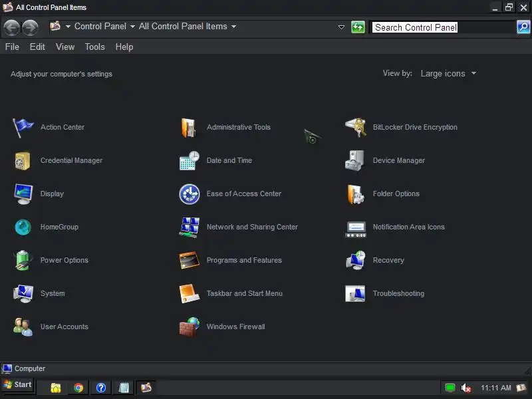Open the Edit menu
This screenshot has height=399, width=532.
click(x=37, y=47)
